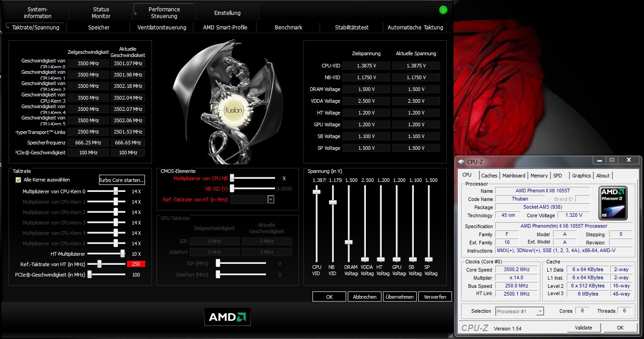The width and height of the screenshot is (644, 339).
Task: Adjust the VDDA Voltage vertical slider
Action: [x=365, y=259]
